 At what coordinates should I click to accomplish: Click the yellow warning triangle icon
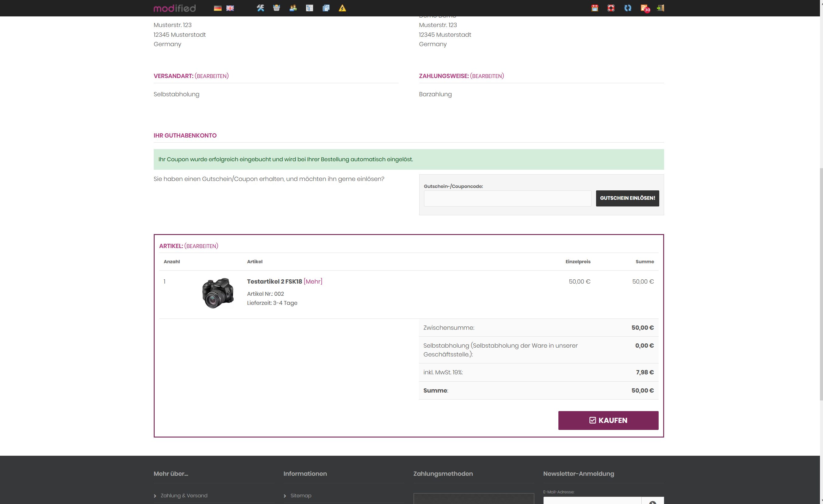point(342,8)
